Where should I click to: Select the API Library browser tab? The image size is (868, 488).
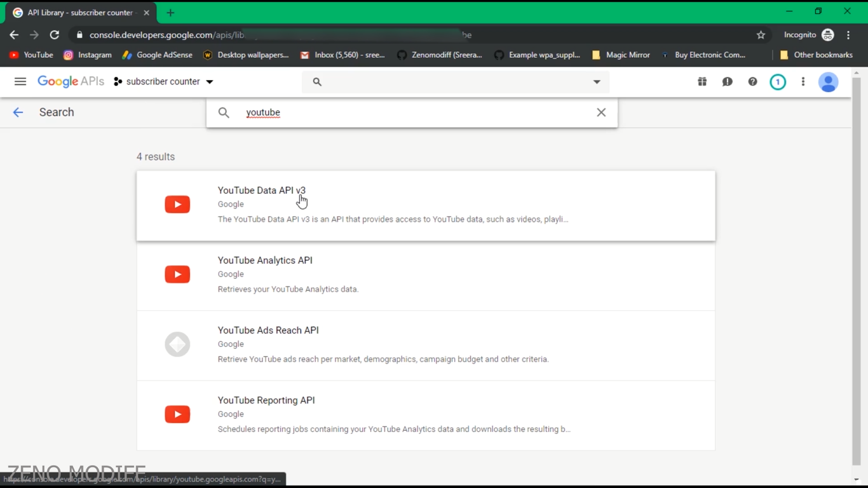(81, 13)
